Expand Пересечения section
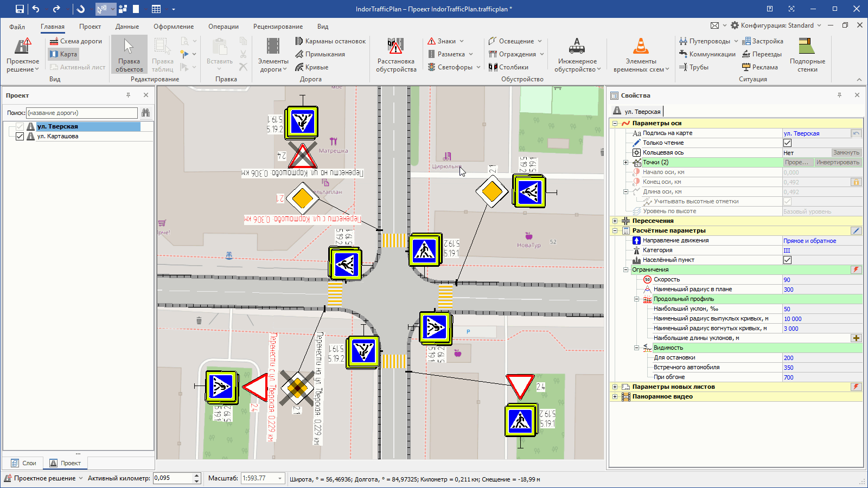 [615, 221]
